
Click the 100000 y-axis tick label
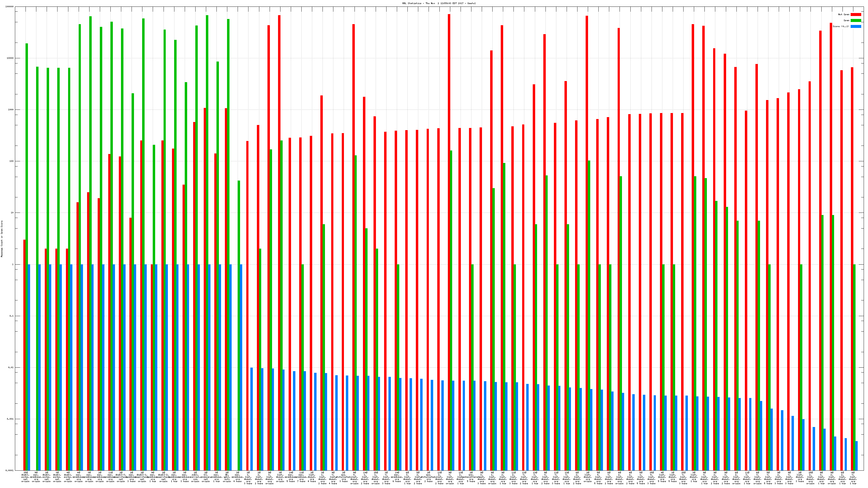click(x=10, y=7)
